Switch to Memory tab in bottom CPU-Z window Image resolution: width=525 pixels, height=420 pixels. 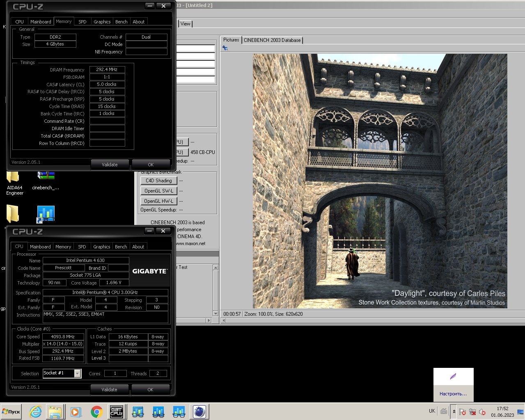click(x=63, y=247)
